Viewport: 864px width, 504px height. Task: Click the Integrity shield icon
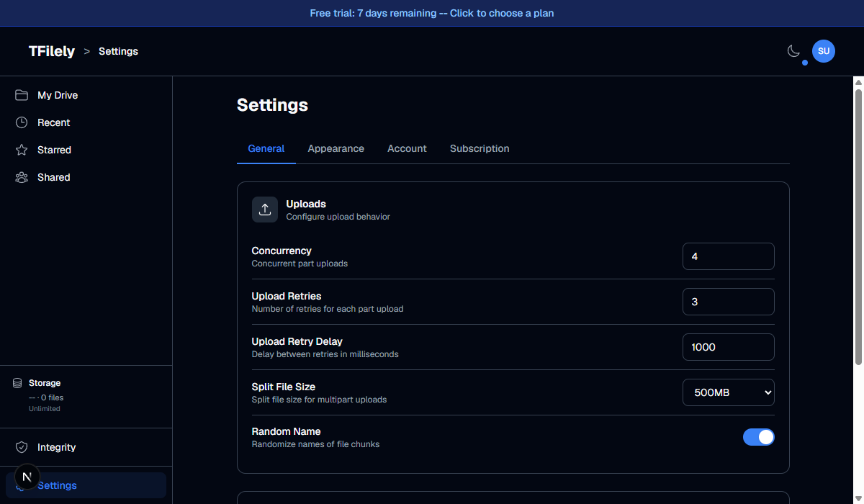(x=22, y=447)
